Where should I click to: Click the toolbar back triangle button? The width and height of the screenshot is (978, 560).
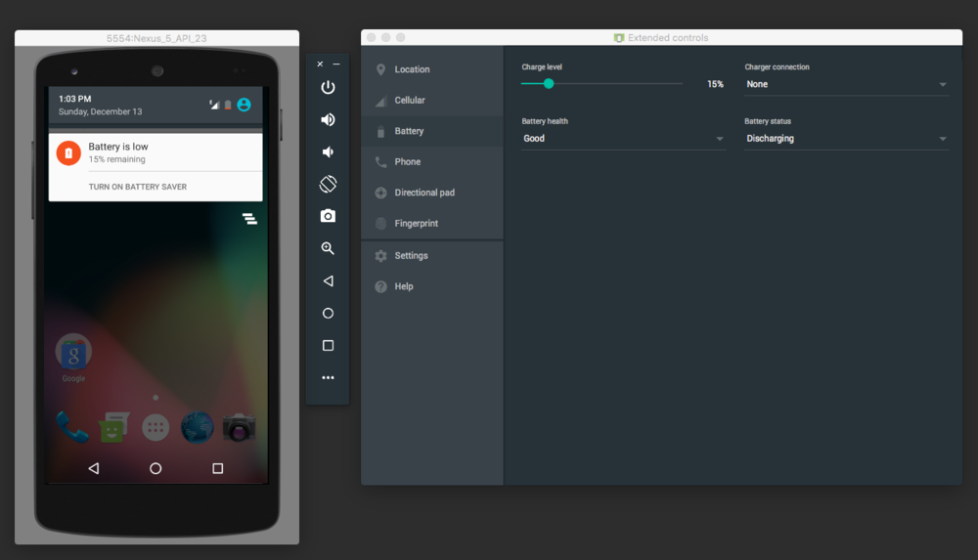(328, 280)
